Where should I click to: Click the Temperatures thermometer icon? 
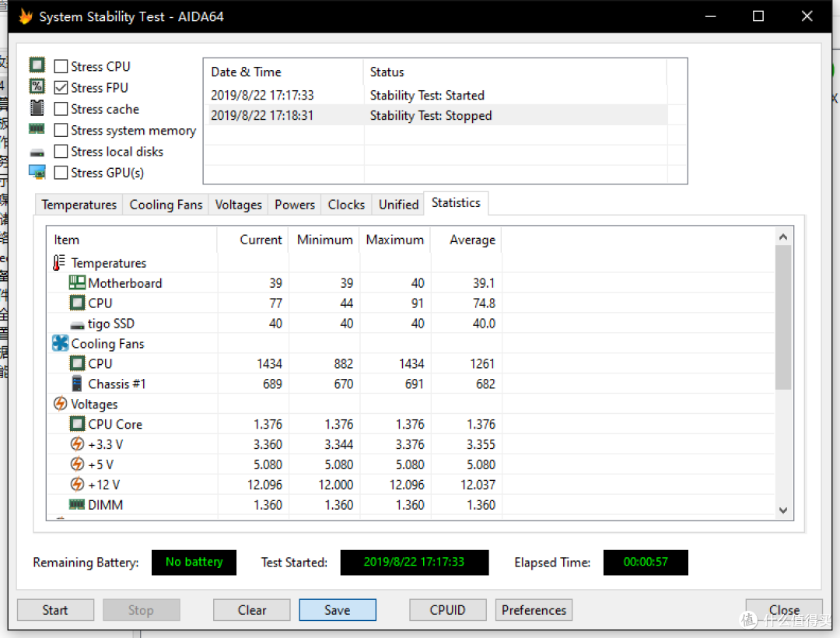pyautogui.click(x=59, y=262)
